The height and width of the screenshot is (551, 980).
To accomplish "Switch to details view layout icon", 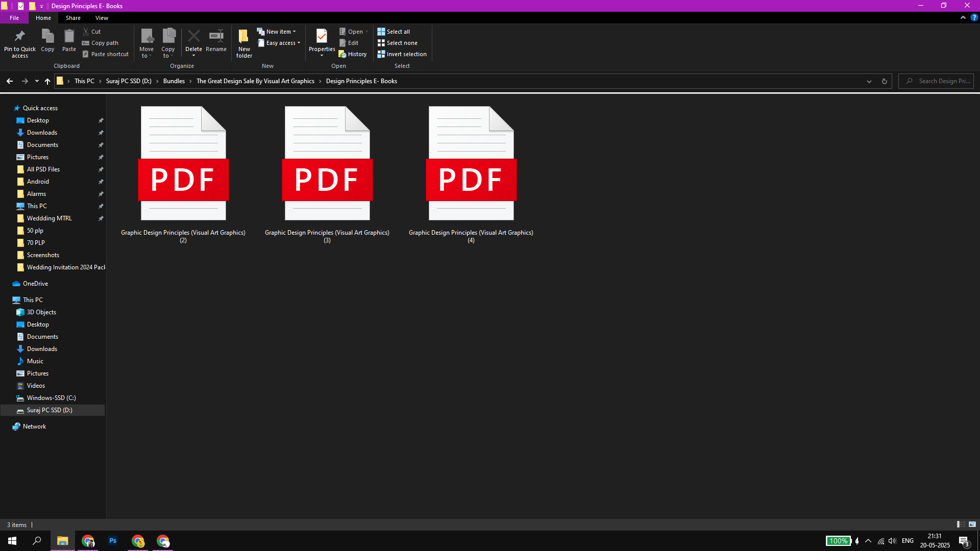I will click(961, 524).
